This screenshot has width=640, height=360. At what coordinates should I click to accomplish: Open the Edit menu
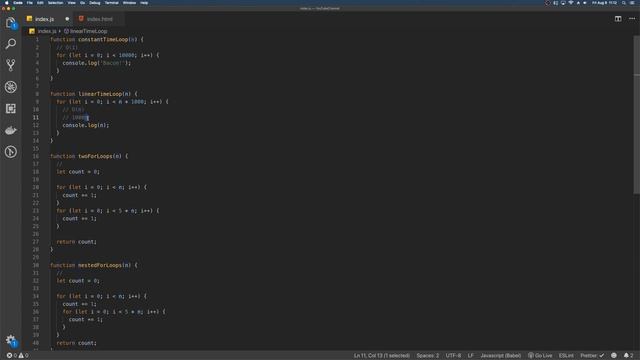40,3
